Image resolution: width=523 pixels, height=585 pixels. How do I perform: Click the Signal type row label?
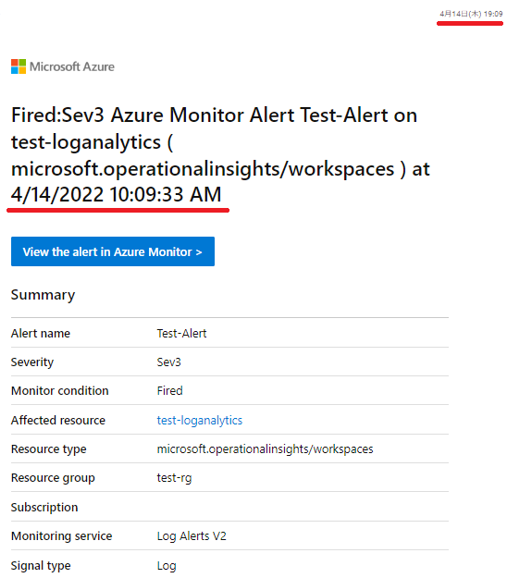point(41,566)
